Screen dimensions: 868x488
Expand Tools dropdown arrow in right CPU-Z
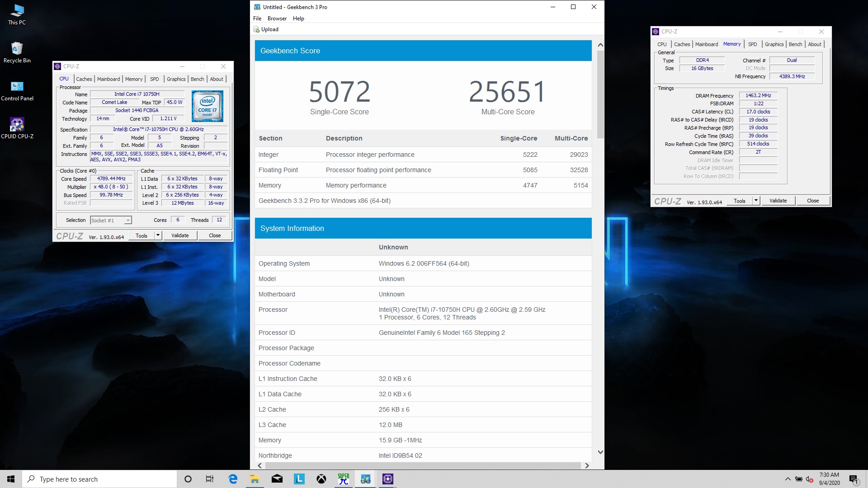756,201
